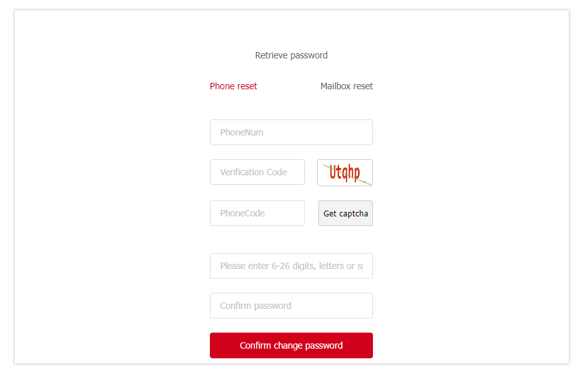This screenshot has height=366, width=588.
Task: Choose Mailbox reset to reset by email
Action: pos(346,86)
